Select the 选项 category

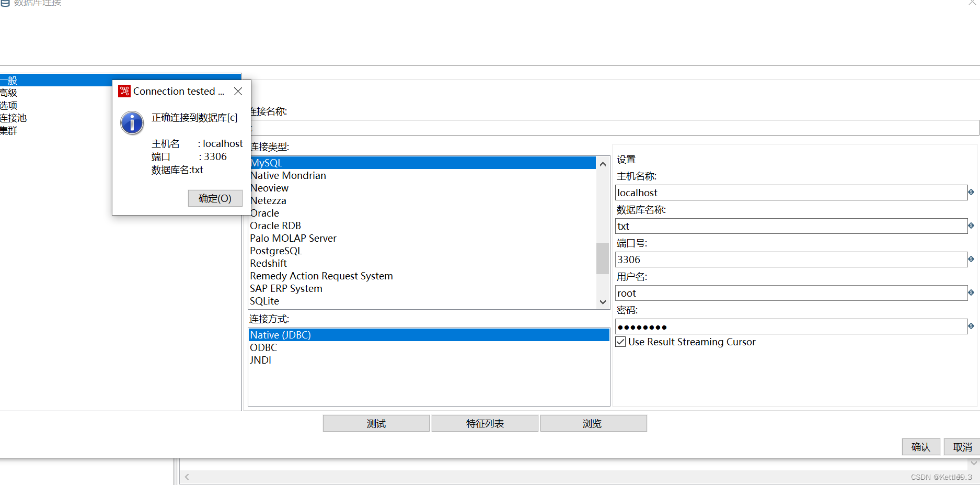click(x=9, y=105)
